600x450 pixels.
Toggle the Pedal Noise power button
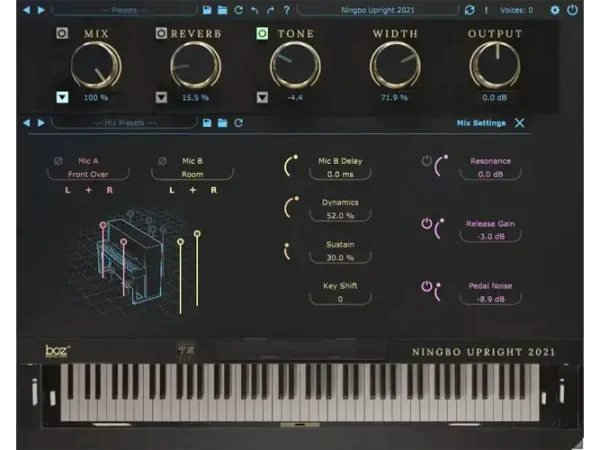point(426,286)
